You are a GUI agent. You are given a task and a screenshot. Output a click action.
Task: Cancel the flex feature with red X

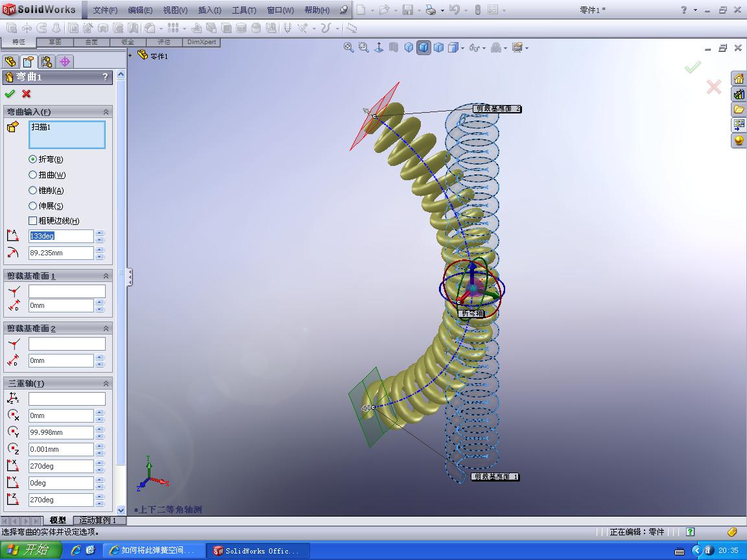click(x=26, y=94)
